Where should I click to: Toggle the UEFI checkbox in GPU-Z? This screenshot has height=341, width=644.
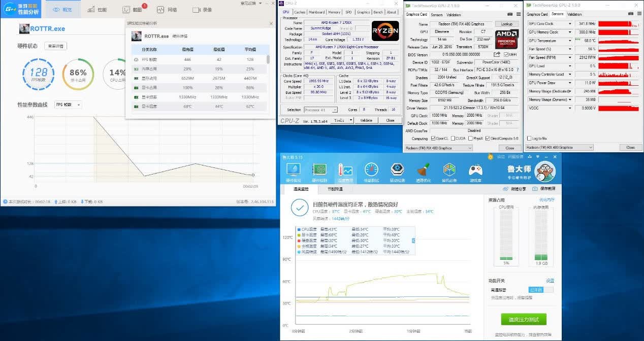pos(506,54)
